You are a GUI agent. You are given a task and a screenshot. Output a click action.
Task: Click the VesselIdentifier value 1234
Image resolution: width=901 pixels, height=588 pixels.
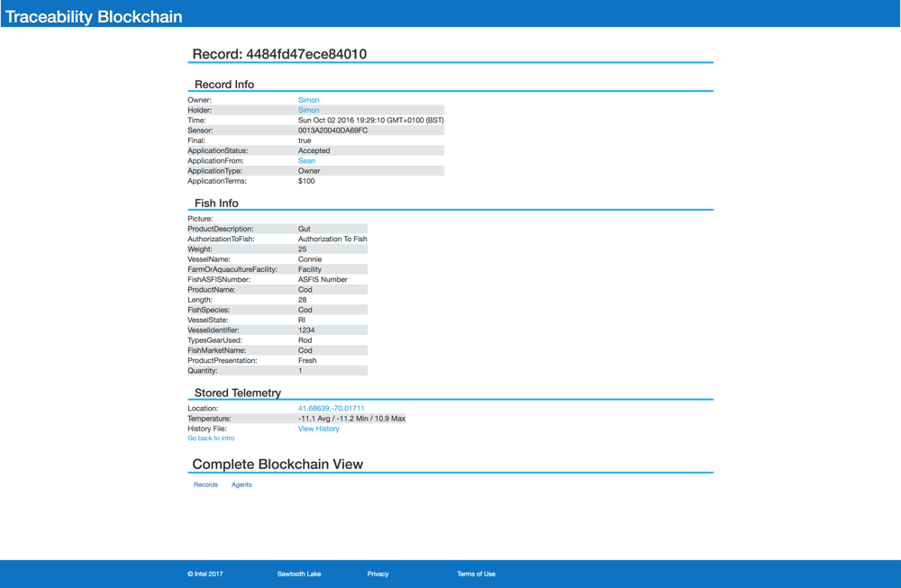(x=306, y=330)
